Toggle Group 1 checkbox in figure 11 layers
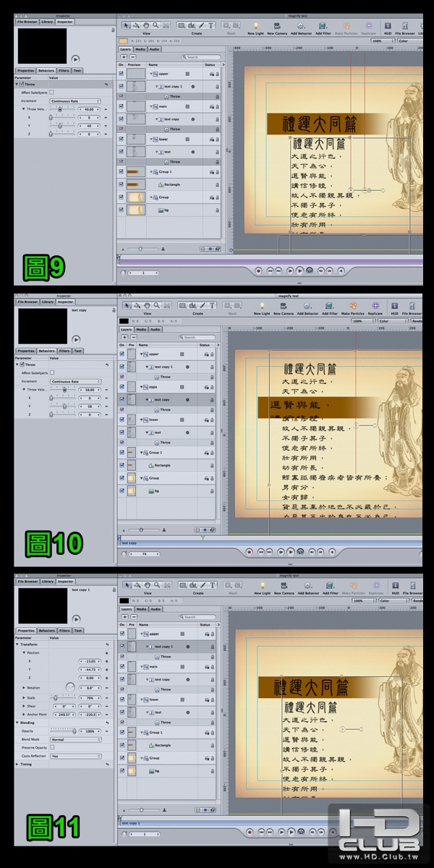 [122, 732]
